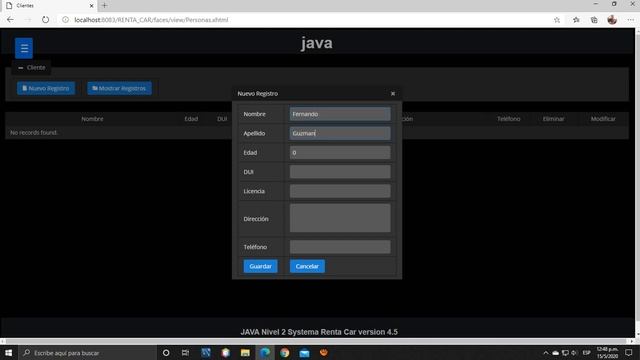Switch to Microsoft Edge in the taskbar
Image resolution: width=640 pixels, height=360 pixels.
(x=265, y=353)
